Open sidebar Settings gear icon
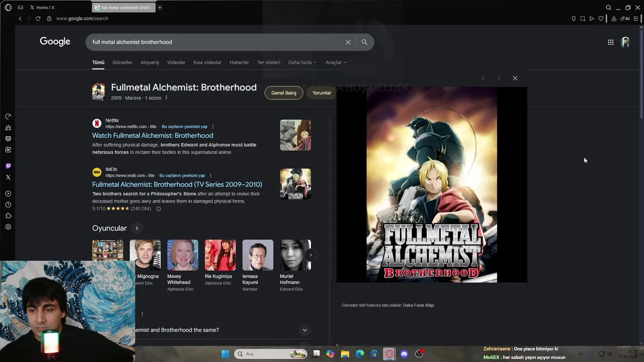This screenshot has width=644, height=362. pyautogui.click(x=8, y=227)
